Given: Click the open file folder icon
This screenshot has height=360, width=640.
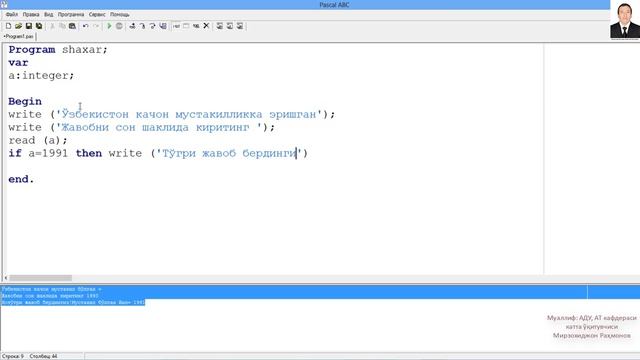Looking at the screenshot, I should pyautogui.click(x=18, y=26).
